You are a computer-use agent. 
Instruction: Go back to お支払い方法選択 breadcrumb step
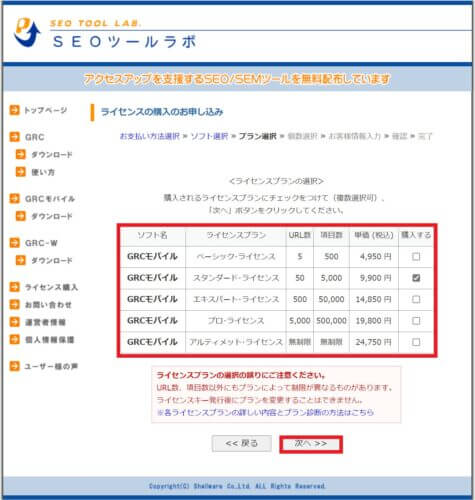tap(150, 136)
